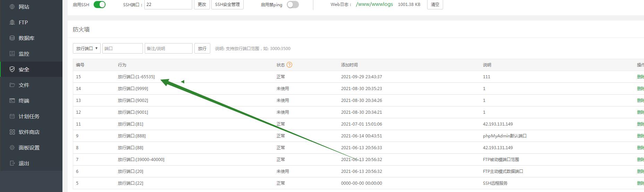Click the /www/wwwlogs path link
Image resolution: width=644 pixels, height=192 pixels.
[x=374, y=5]
